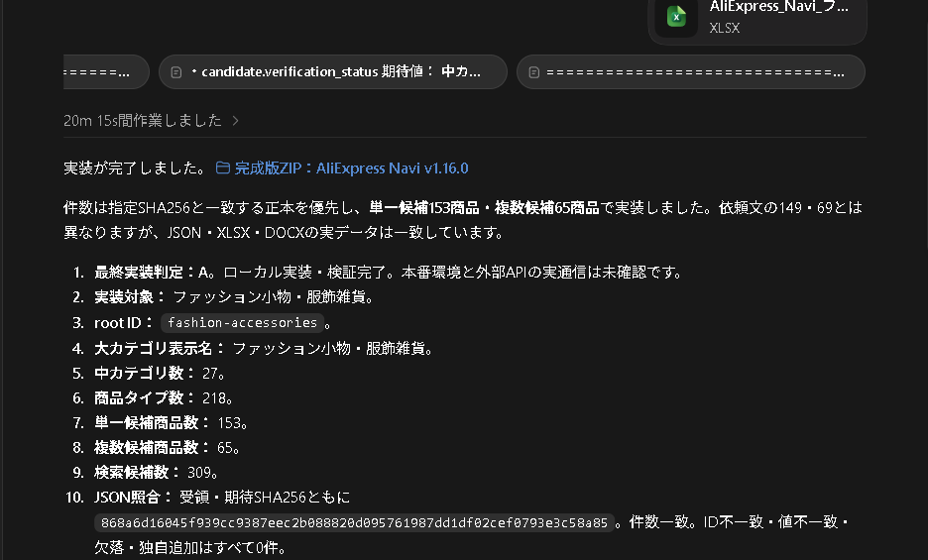Click the text 検索候補数: 309

[157, 473]
